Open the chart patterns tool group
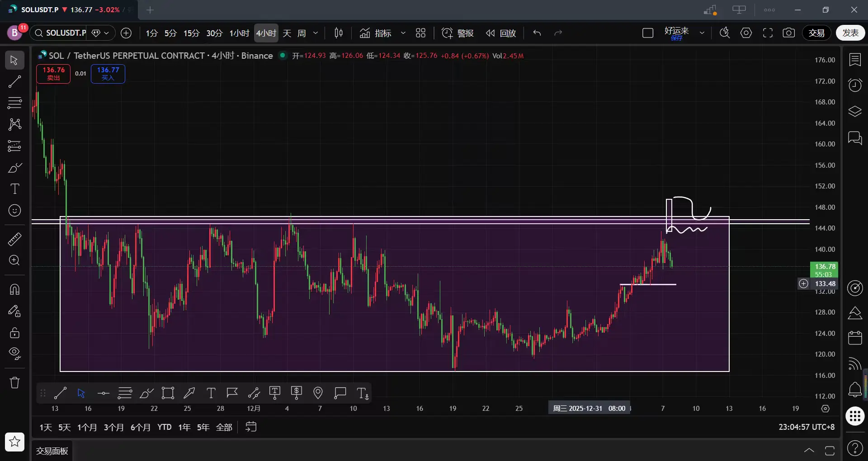 [14, 124]
